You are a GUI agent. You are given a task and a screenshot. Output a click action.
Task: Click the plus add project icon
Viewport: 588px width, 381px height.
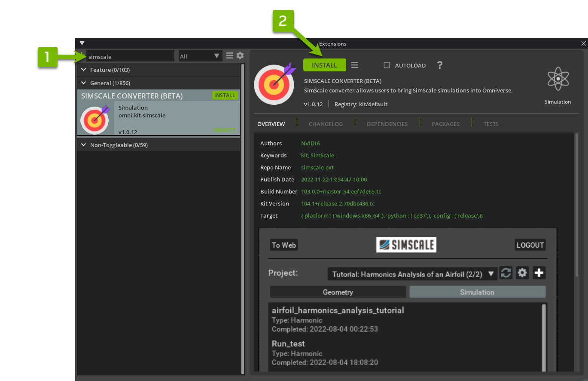(x=539, y=273)
